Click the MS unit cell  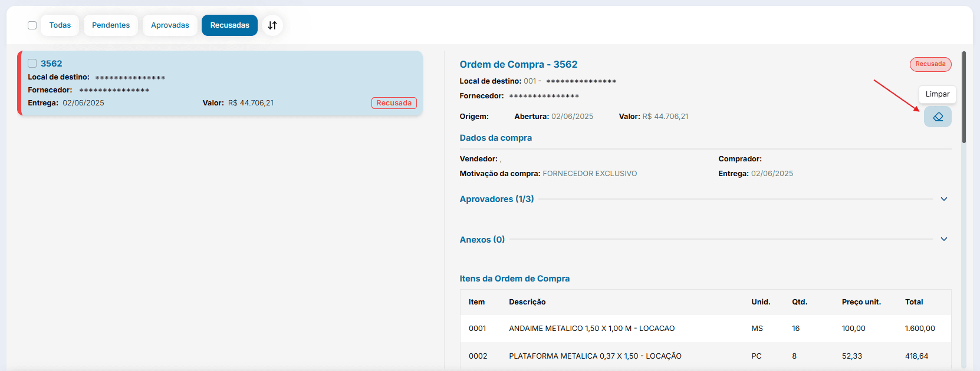click(x=757, y=329)
